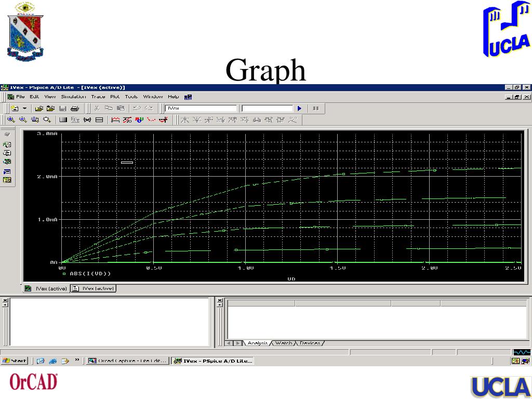Image resolution: width=532 pixels, height=399 pixels.
Task: Close the left output pane
Action: (x=5, y=300)
